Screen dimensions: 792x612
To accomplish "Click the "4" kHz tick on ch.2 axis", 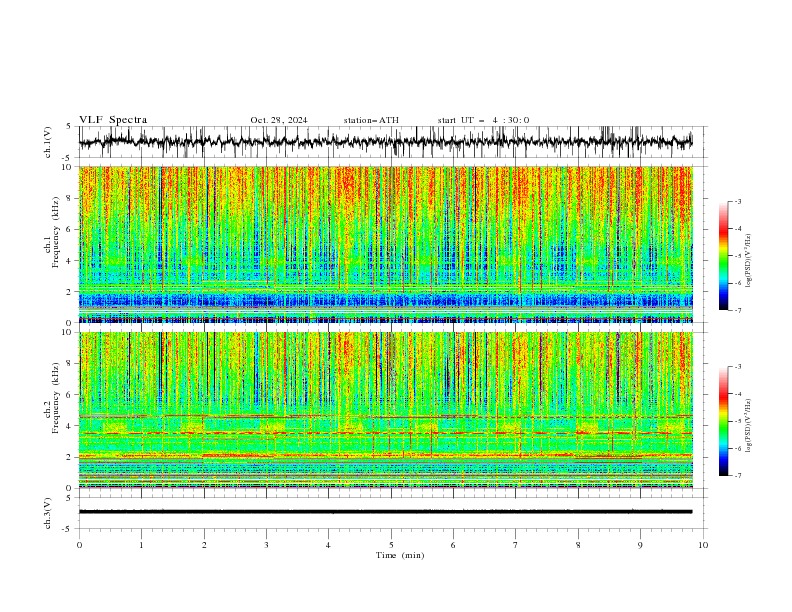I will tap(70, 426).
